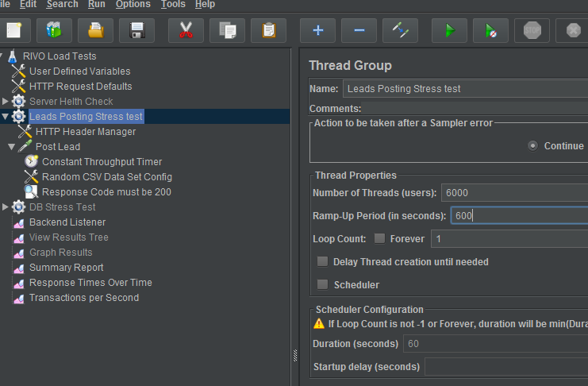The height and width of the screenshot is (386, 588).
Task: Click the Stop test icon
Action: (532, 30)
